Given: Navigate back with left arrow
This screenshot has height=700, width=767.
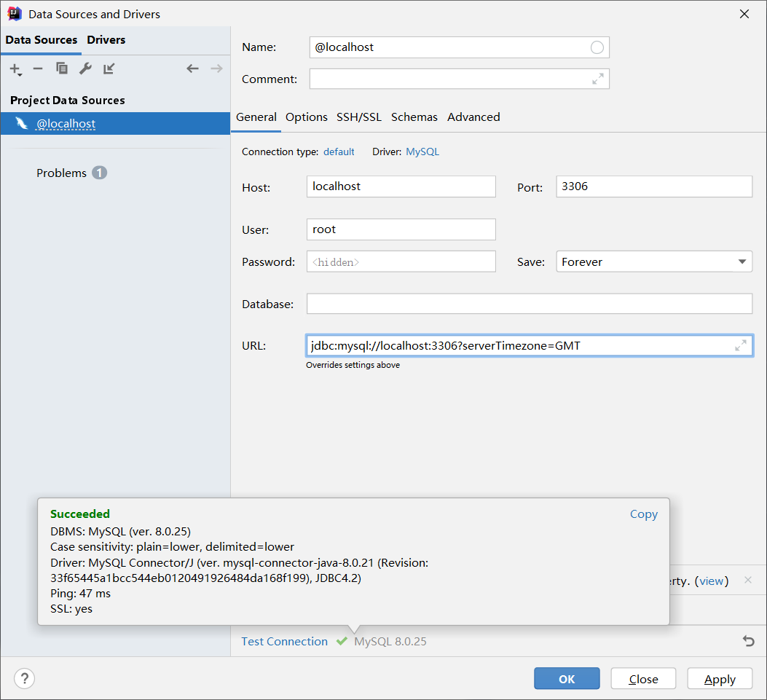Looking at the screenshot, I should 192,68.
